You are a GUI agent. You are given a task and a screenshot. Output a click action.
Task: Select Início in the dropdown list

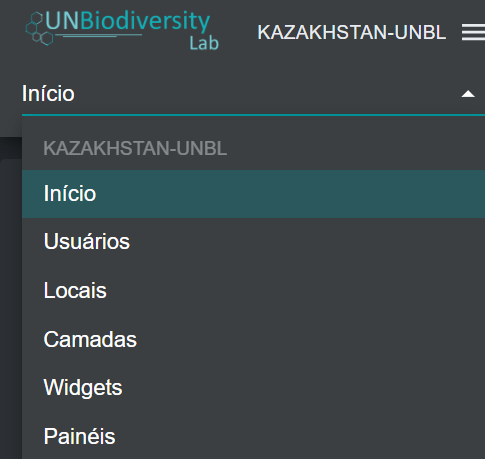[70, 193]
